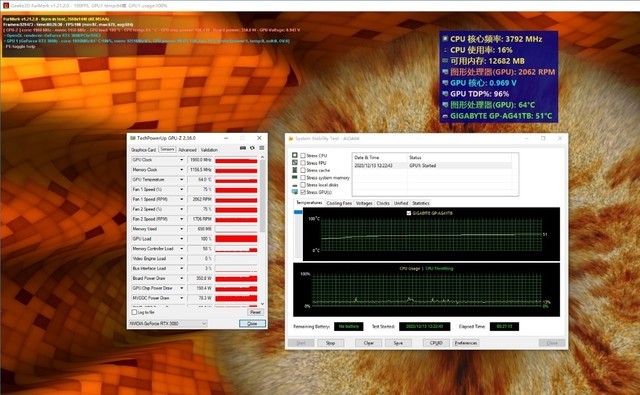Click the GPU-Z refresh icon
The width and height of the screenshot is (640, 395).
coord(252,149)
